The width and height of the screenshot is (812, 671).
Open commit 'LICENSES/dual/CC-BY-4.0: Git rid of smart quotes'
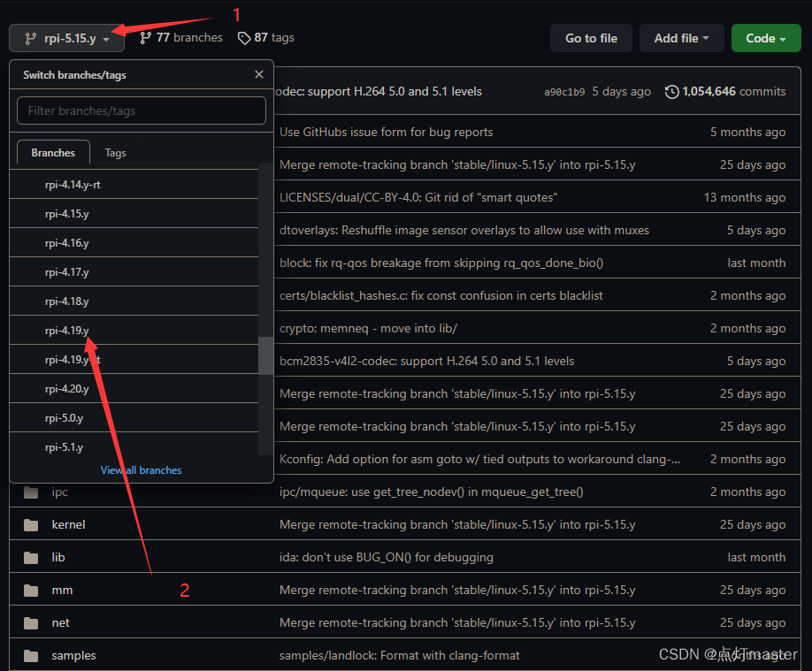click(418, 197)
